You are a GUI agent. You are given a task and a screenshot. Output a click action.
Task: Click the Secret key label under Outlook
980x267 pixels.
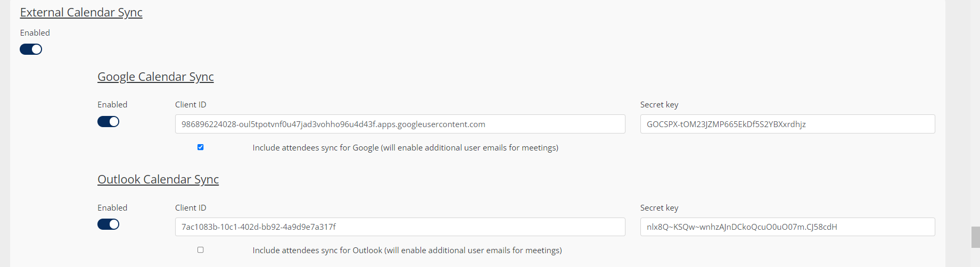pyautogui.click(x=659, y=208)
